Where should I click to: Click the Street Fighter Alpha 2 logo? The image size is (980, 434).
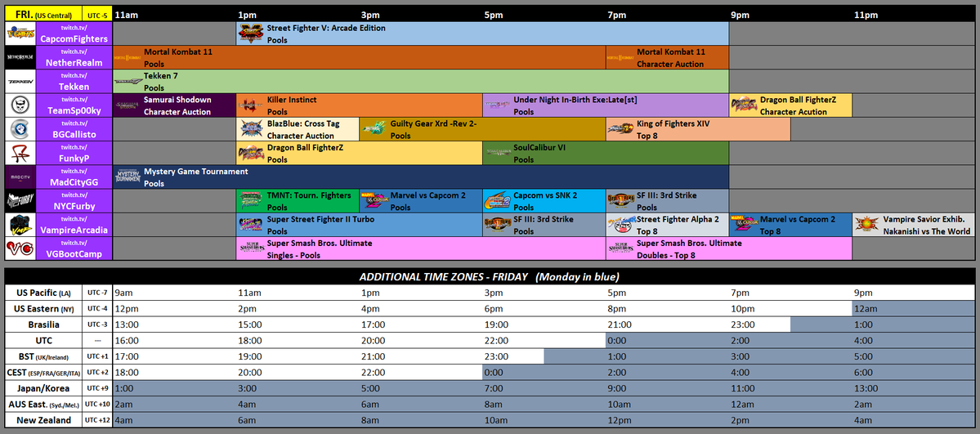tap(620, 225)
